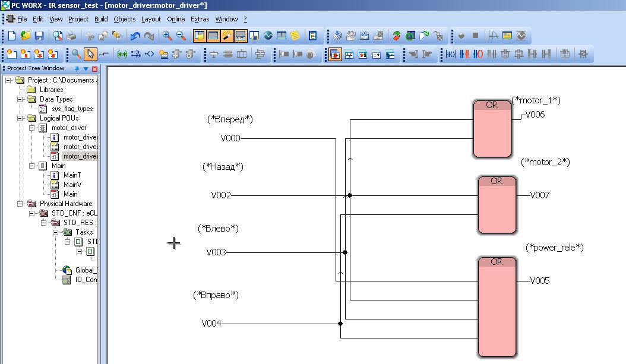Click the Undo arrow icon
Image resolution: width=626 pixels, height=364 pixels.
click(x=135, y=36)
